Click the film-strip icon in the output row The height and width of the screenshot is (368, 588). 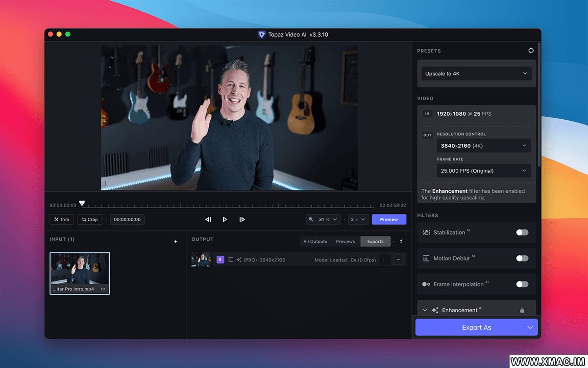231,260
